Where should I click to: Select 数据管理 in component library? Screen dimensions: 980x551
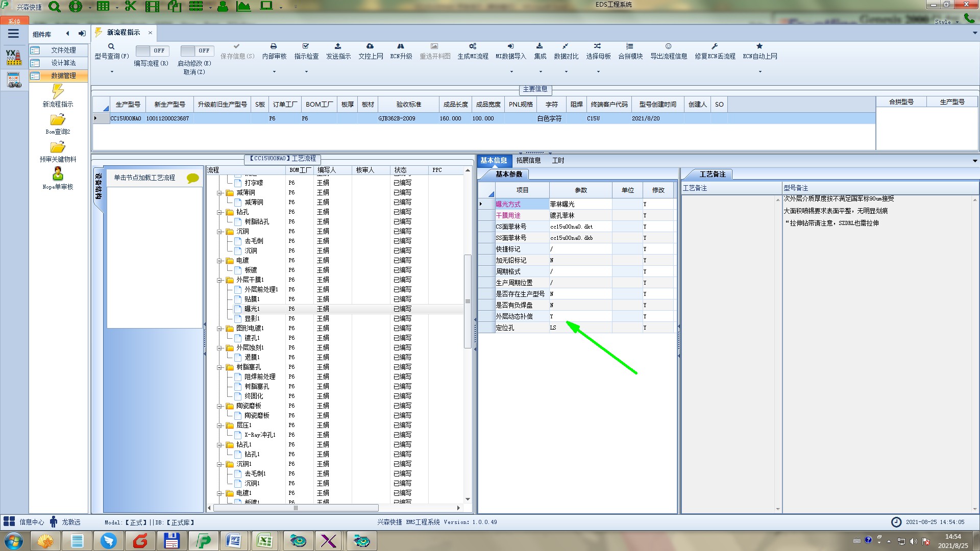pyautogui.click(x=63, y=76)
